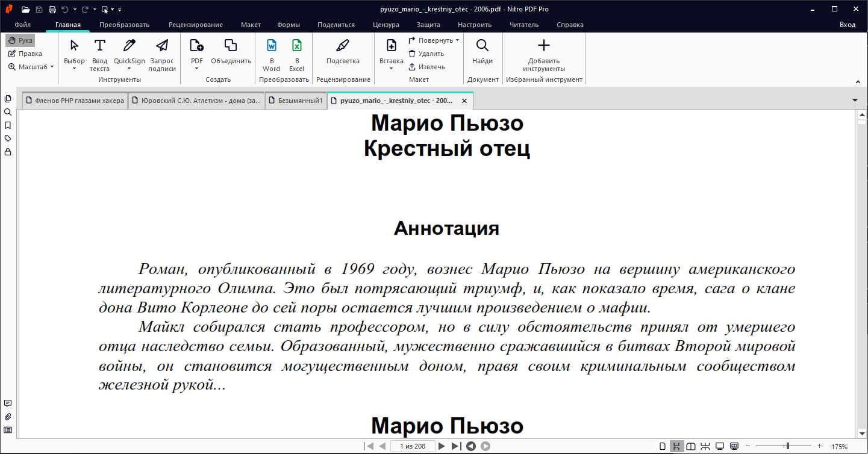The height and width of the screenshot is (454, 868).
Task: Expand the Повернуть rotate dropdown arrow
Action: click(x=458, y=40)
